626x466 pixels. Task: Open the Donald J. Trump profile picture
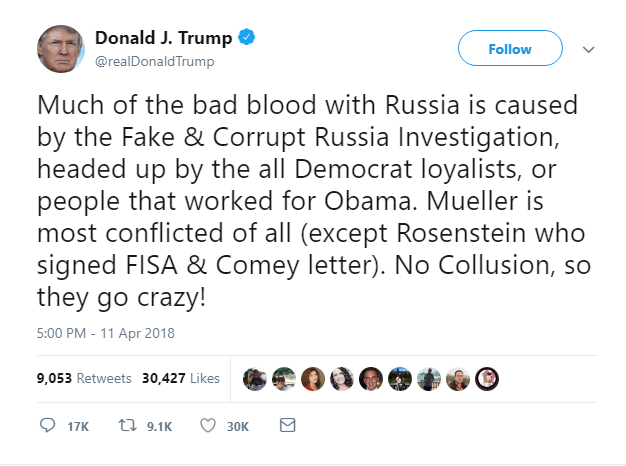click(61, 49)
